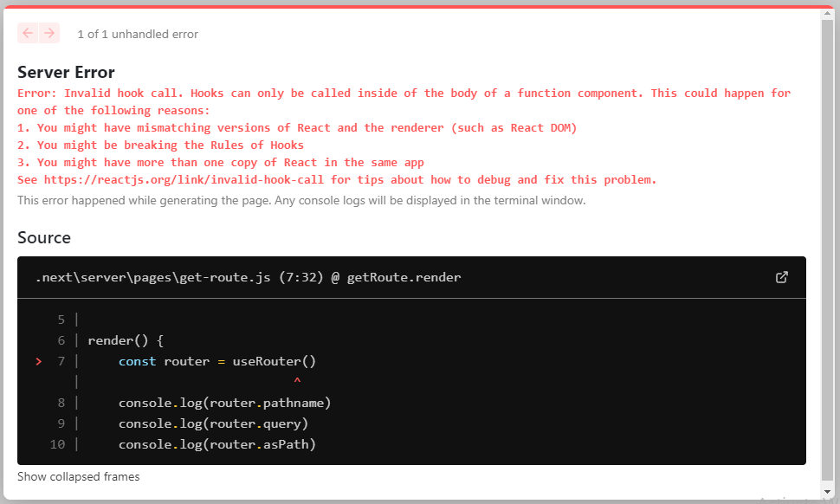
Task: Open source file in editor icon
Action: coord(781,277)
